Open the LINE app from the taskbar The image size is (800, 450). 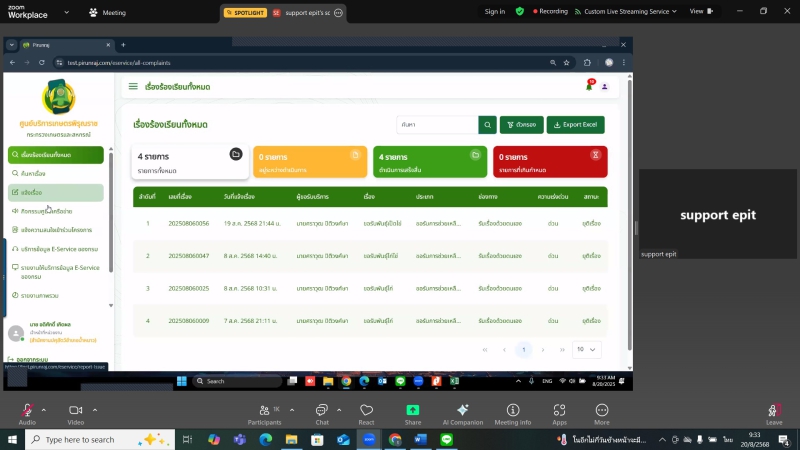446,439
